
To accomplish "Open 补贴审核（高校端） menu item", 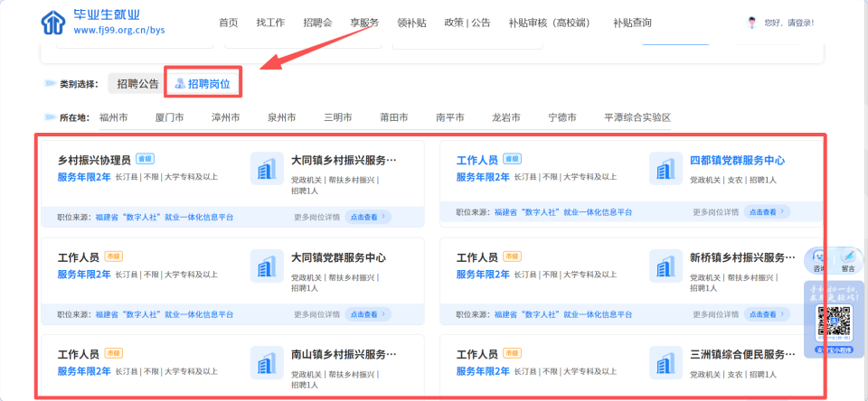I will point(552,23).
